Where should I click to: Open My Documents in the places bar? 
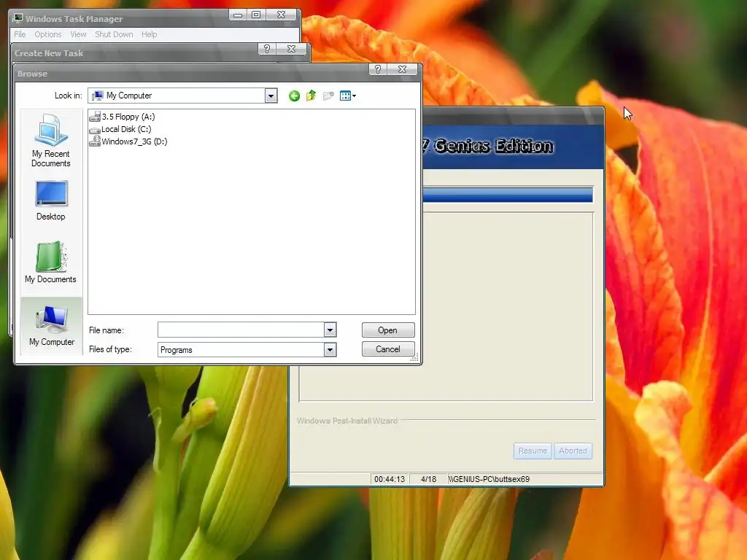coord(50,262)
